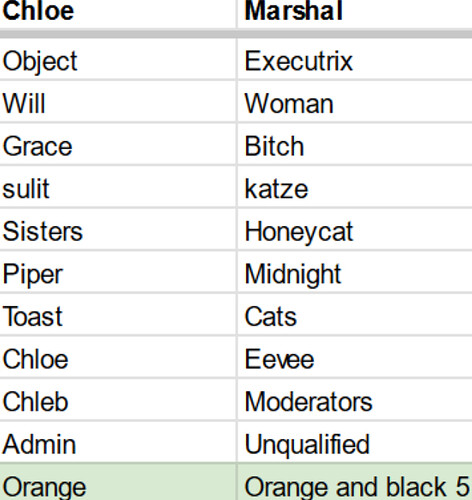Screen dimensions: 472x500
Task: Select the sulit cell
Action: coord(118,187)
